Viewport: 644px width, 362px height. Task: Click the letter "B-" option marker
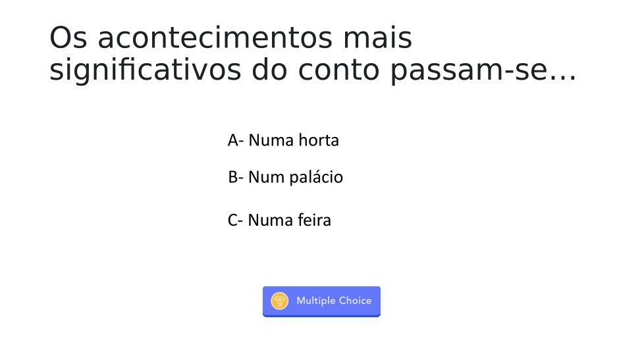pyautogui.click(x=236, y=177)
